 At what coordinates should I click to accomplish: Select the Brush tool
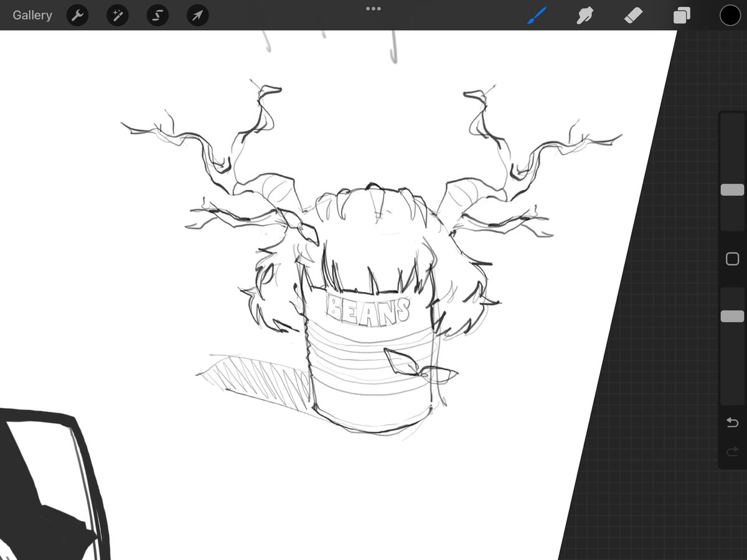[536, 16]
